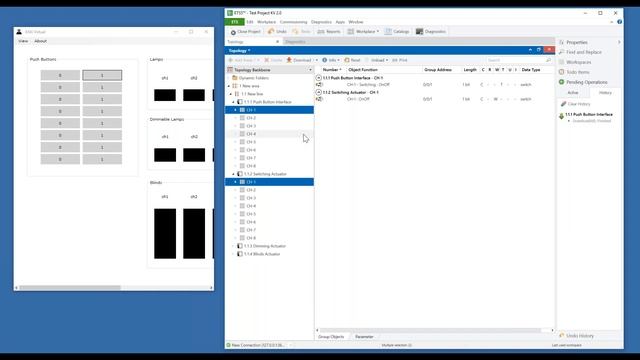Open the green ETS menu
The width and height of the screenshot is (640, 360).
234,22
